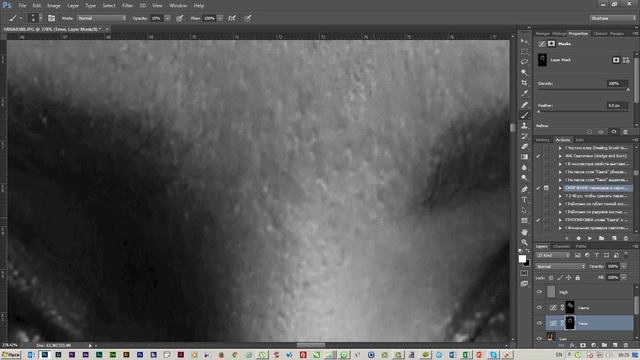The width and height of the screenshot is (640, 360).
Task: Select the Crop tool
Action: point(524,83)
